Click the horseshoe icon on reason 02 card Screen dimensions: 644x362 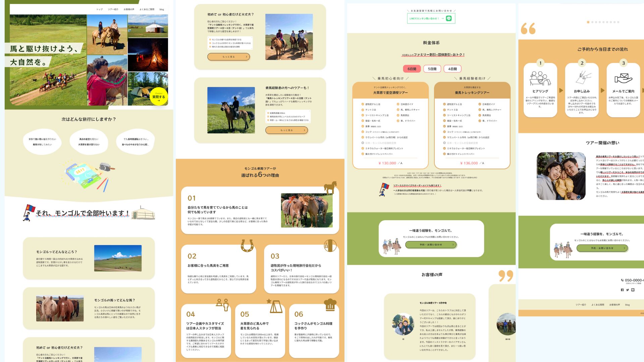pyautogui.click(x=247, y=246)
